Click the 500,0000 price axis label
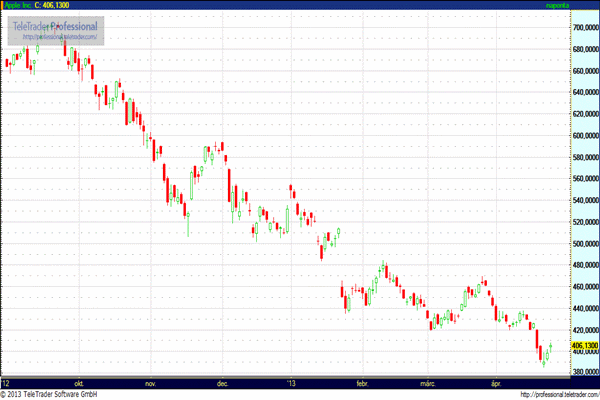600x400 pixels. 584,244
